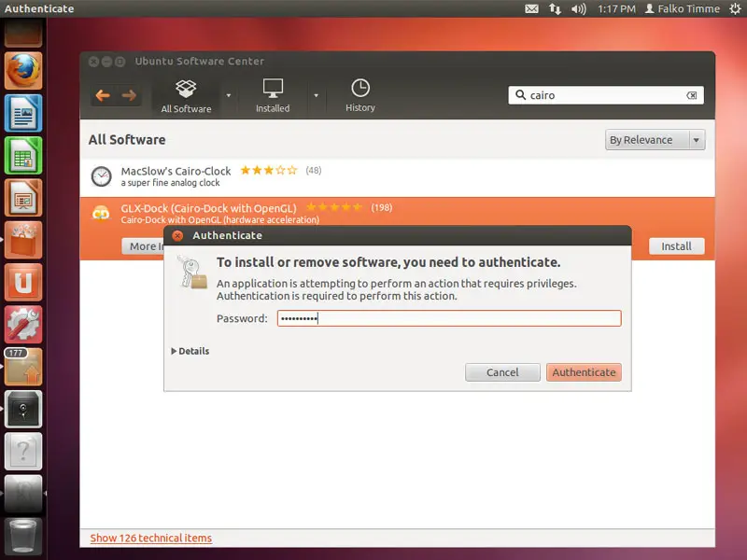Open the network indicator in top panel
The width and height of the screenshot is (747, 560).
pos(555,8)
